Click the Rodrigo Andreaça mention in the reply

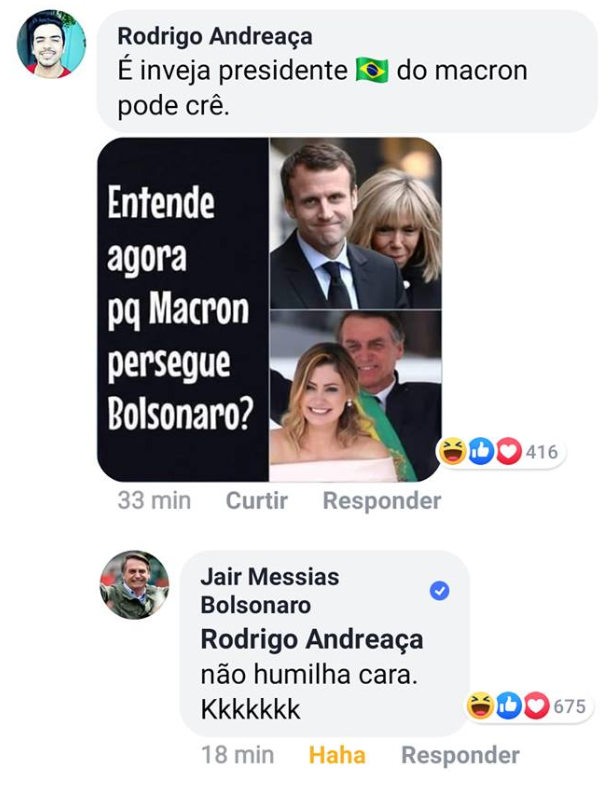(x=312, y=639)
